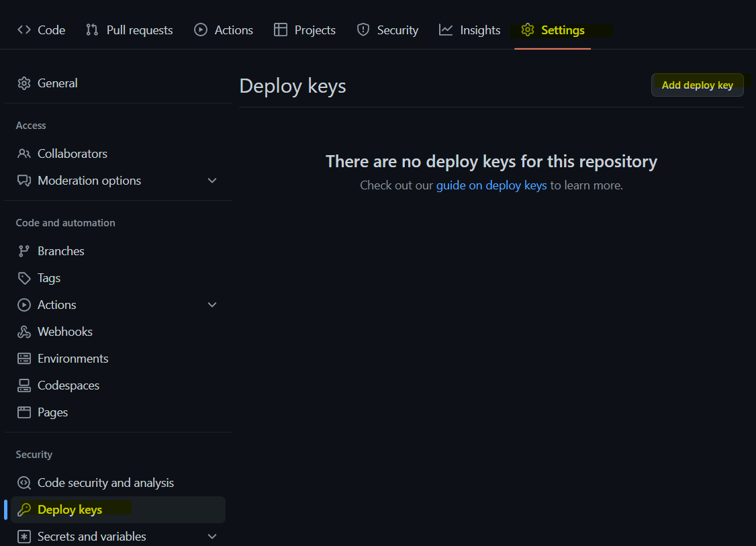Click the Pull requests branch icon
756x546 pixels.
click(x=92, y=30)
